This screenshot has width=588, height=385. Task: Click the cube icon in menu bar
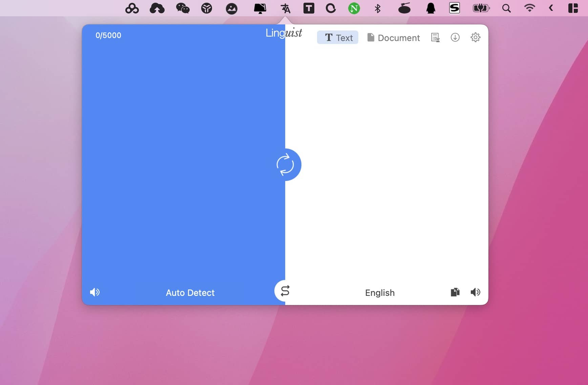coord(207,8)
